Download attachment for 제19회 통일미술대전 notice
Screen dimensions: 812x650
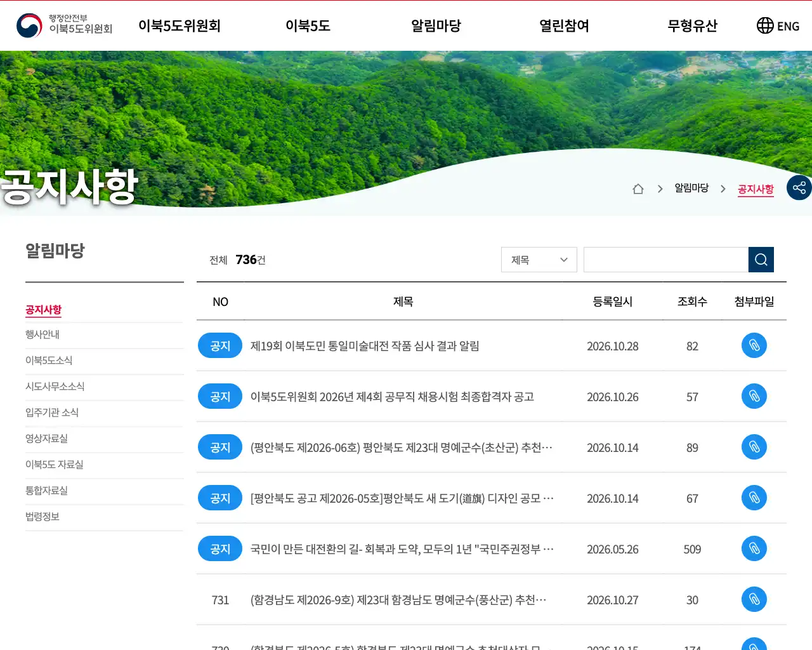754,345
